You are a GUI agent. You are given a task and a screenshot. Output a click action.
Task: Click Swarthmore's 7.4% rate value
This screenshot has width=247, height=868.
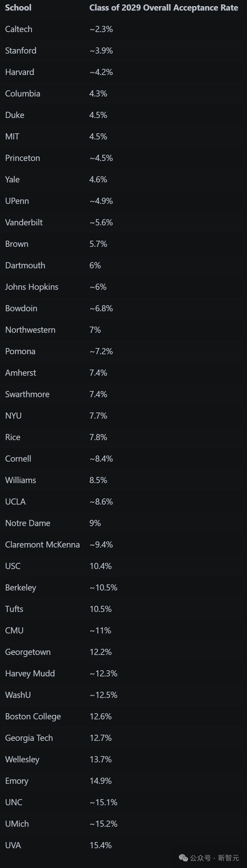98,394
